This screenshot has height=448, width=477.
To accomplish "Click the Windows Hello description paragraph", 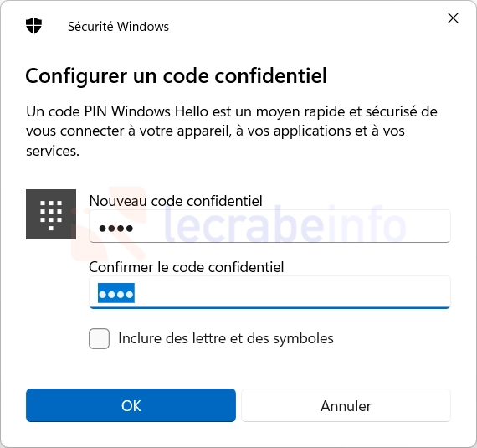I will tap(232, 131).
